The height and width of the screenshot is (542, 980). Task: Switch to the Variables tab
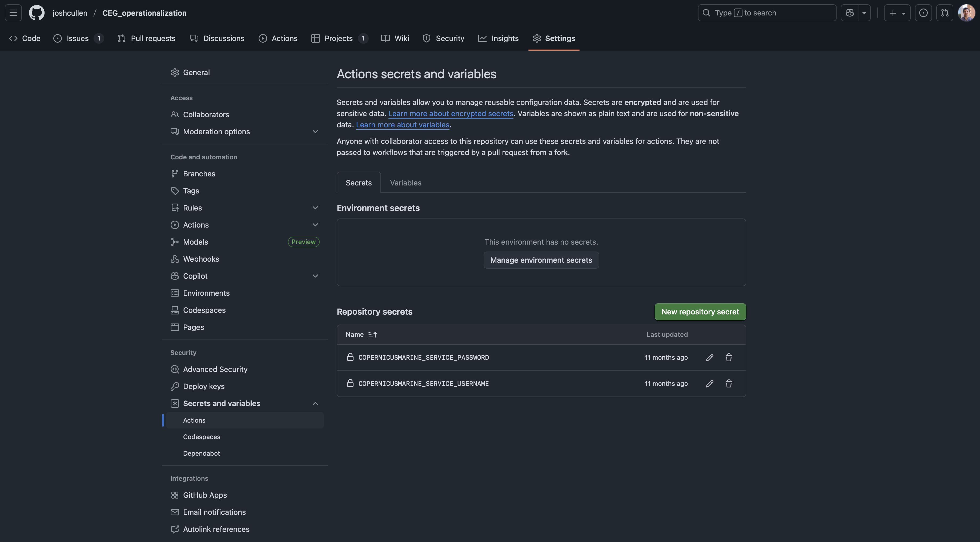click(405, 183)
